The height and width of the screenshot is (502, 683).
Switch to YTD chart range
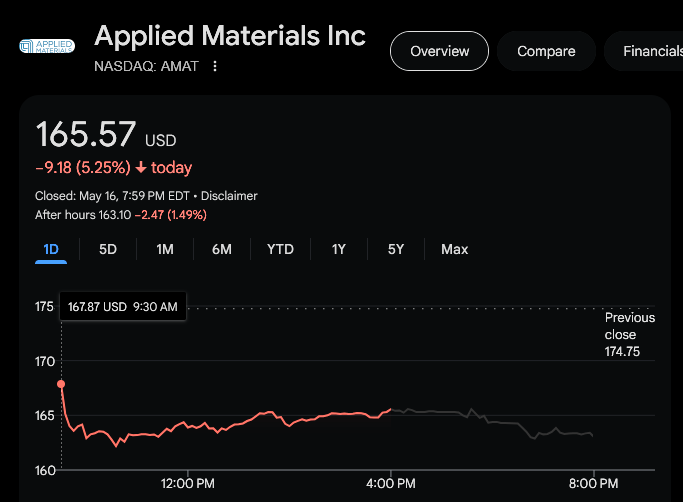point(280,249)
